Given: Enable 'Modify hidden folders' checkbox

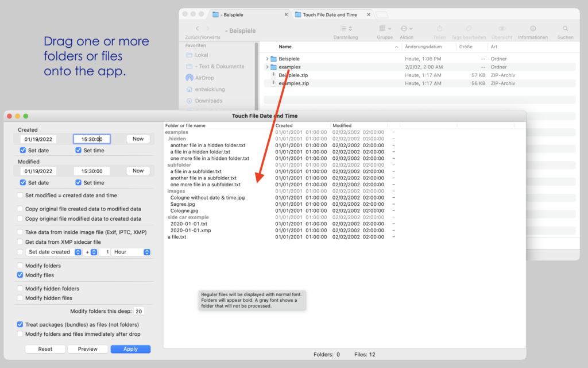Looking at the screenshot, I should click(x=20, y=289).
